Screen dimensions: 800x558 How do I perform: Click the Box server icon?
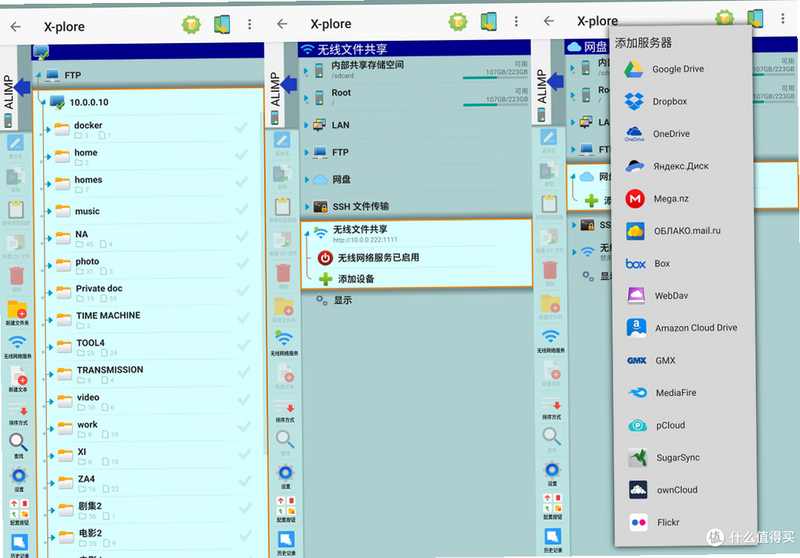pos(636,264)
